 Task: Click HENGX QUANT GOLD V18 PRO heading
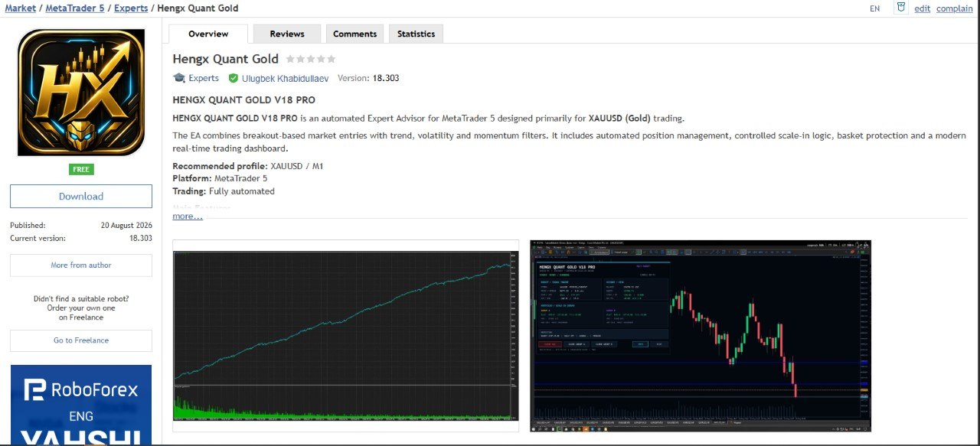243,100
